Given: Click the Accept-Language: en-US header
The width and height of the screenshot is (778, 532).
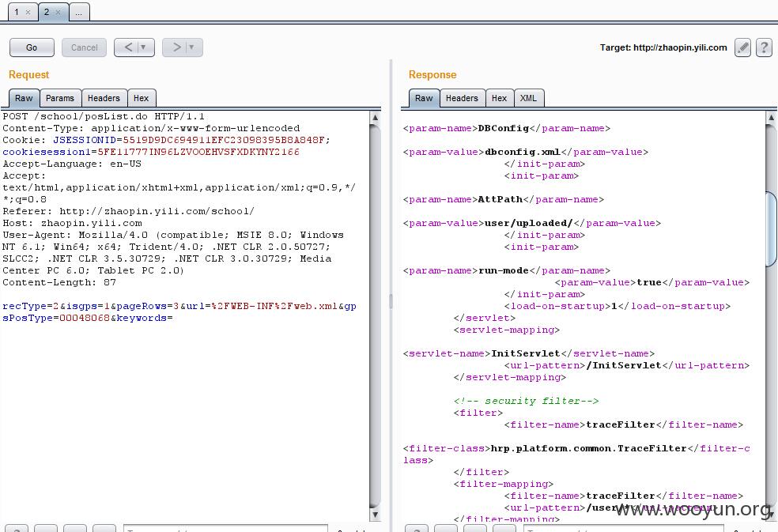Looking at the screenshot, I should tap(72, 164).
